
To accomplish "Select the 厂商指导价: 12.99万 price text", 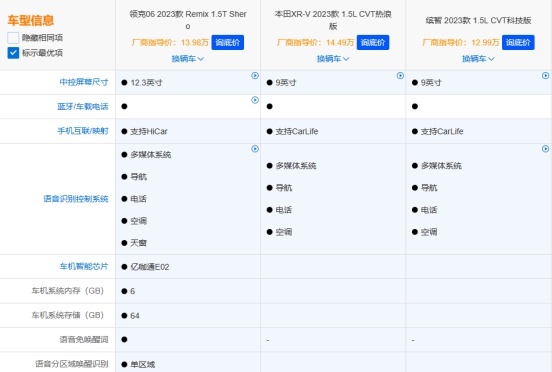I will (460, 43).
